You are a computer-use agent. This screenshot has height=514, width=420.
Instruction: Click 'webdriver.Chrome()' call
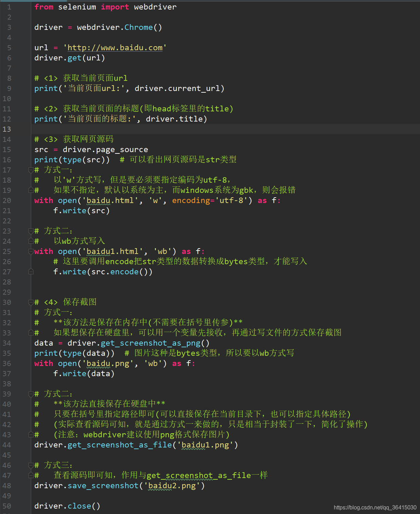119,27
